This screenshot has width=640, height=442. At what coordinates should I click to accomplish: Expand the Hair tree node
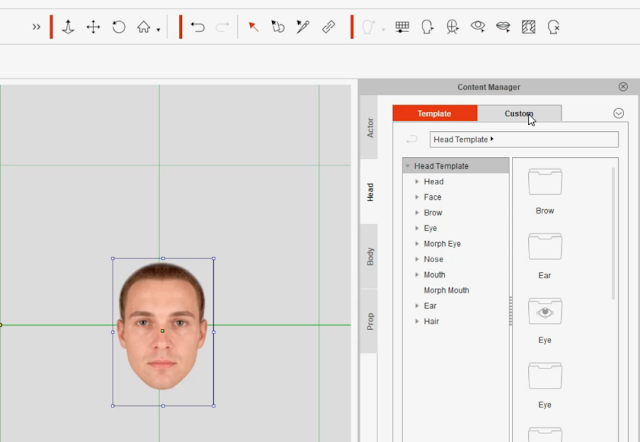click(x=417, y=321)
